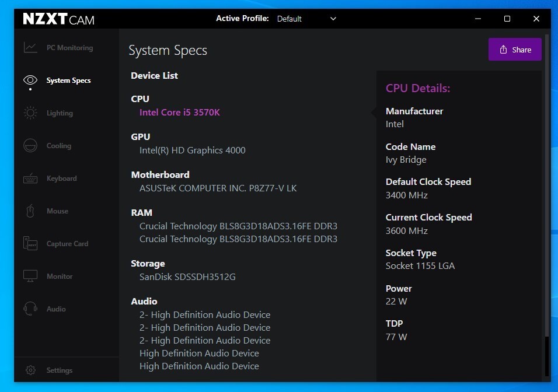The image size is (558, 392).
Task: Select the first '2- High Definition Audio Device'
Action: (205, 315)
